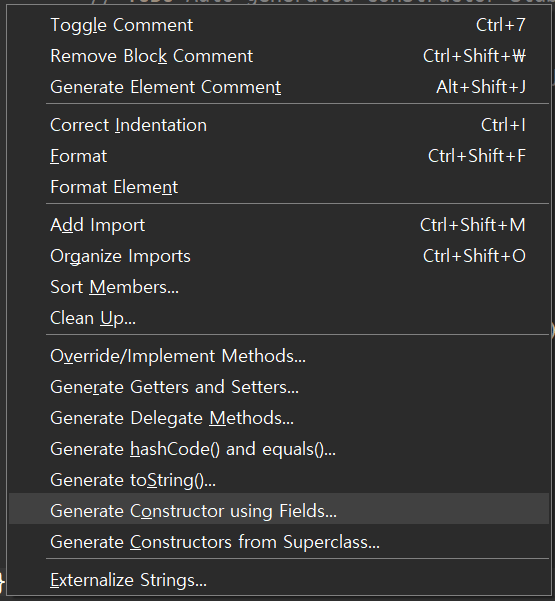Screen dimensions: 555x601
Task: Click Generate hashCode() and equals()
Action: 279,449
